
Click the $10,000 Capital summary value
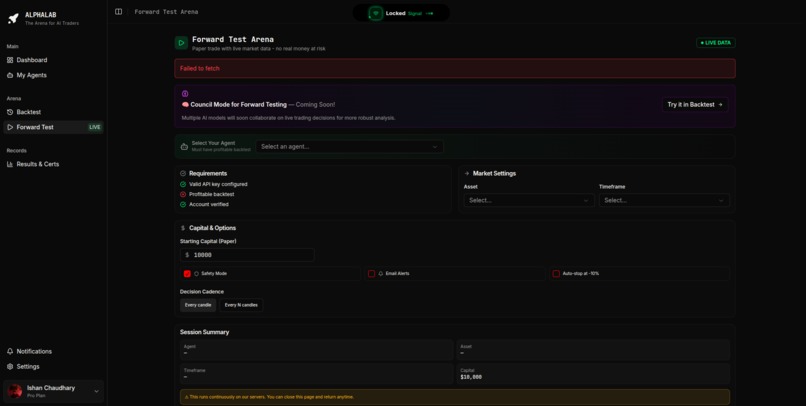point(471,377)
